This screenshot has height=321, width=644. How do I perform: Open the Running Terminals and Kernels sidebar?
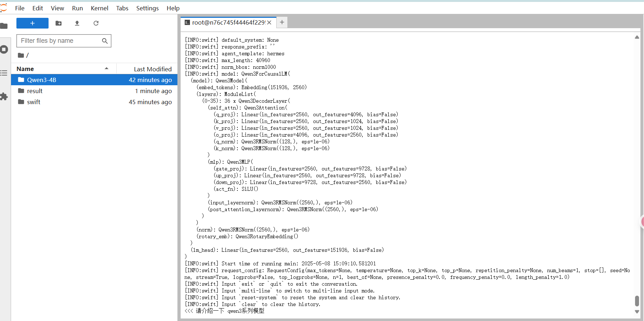4,50
